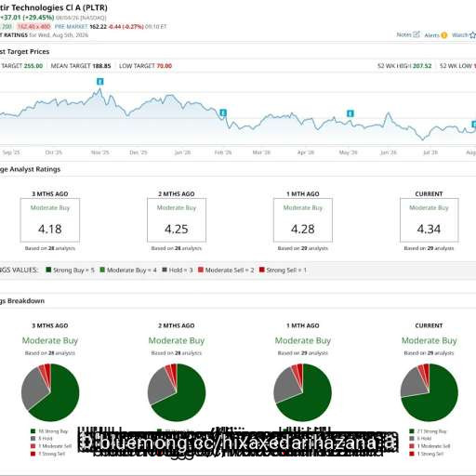
Task: Click the earnings E marker above Nov '25
Action: tap(99, 82)
